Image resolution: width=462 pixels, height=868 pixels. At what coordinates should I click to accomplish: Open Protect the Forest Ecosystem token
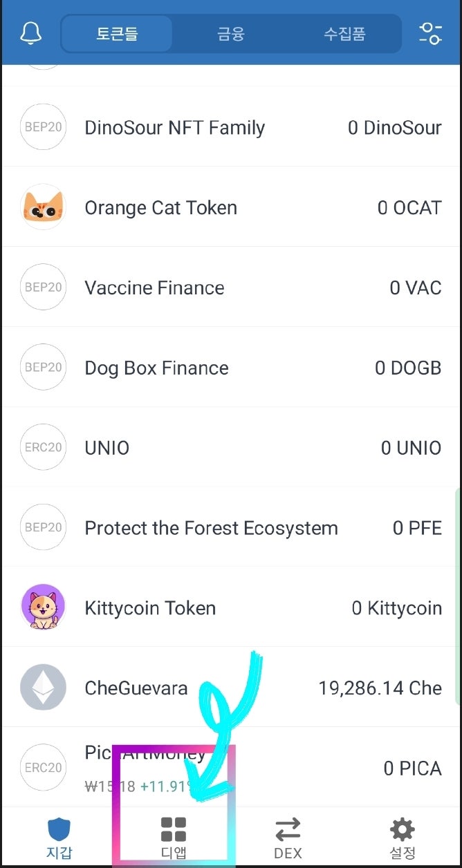coord(211,527)
